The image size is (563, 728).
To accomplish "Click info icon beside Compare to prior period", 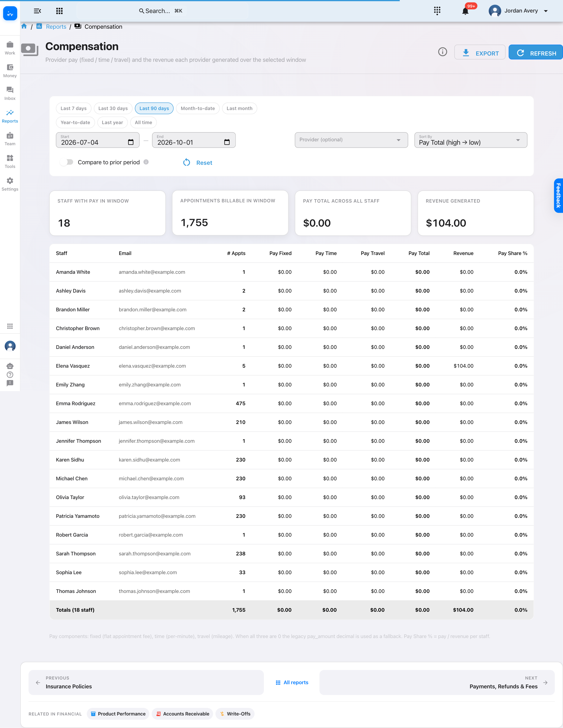I will click(146, 162).
